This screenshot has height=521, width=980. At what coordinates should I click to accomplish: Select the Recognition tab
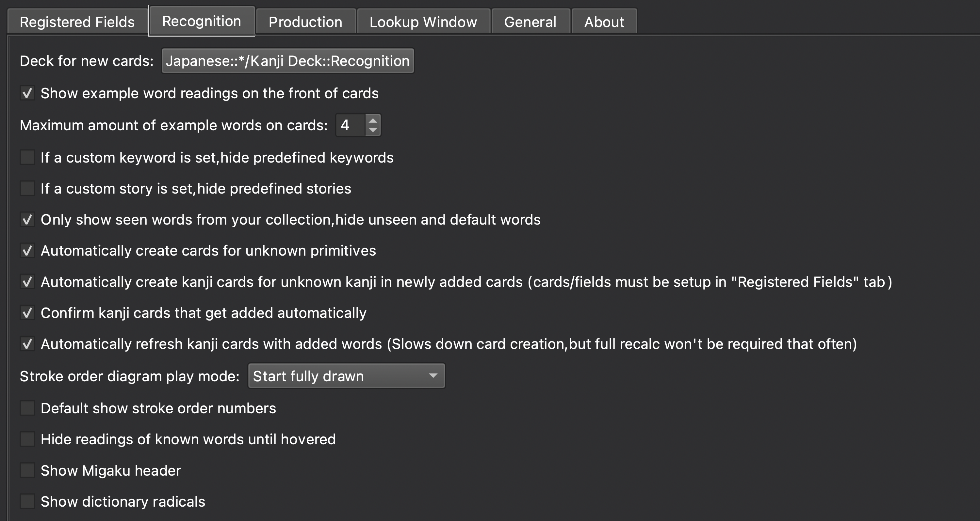(x=201, y=21)
